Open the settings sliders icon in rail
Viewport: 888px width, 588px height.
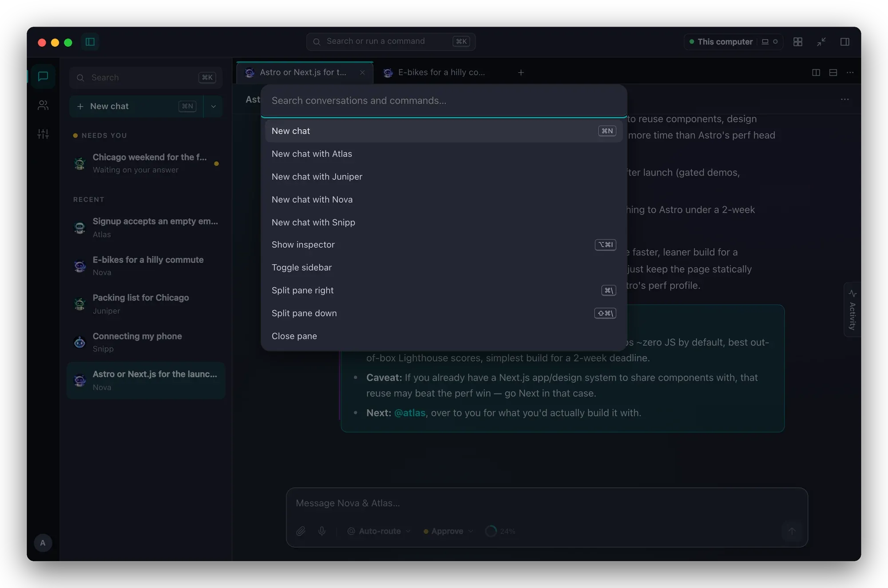coord(43,134)
